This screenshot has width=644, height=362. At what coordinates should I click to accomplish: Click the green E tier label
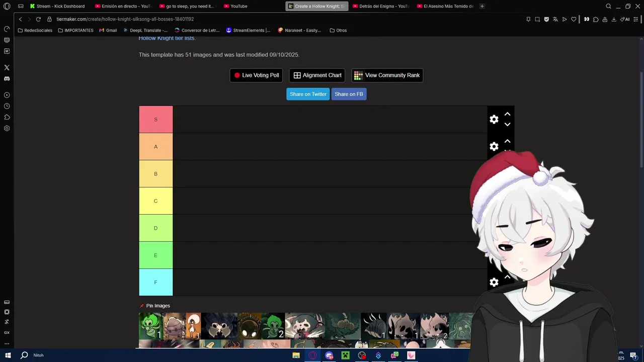pos(155,255)
